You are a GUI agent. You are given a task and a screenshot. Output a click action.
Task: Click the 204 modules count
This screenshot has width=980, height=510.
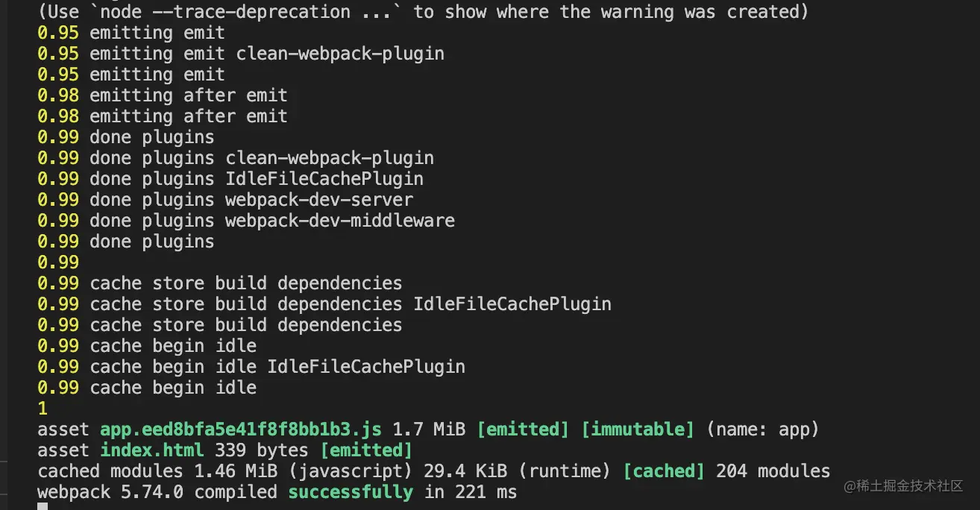point(773,471)
